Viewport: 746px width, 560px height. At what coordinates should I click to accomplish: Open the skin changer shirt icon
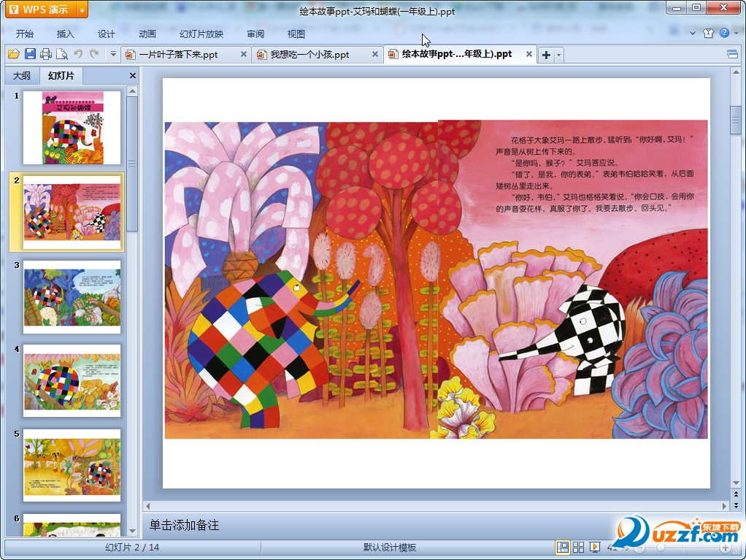tap(709, 33)
